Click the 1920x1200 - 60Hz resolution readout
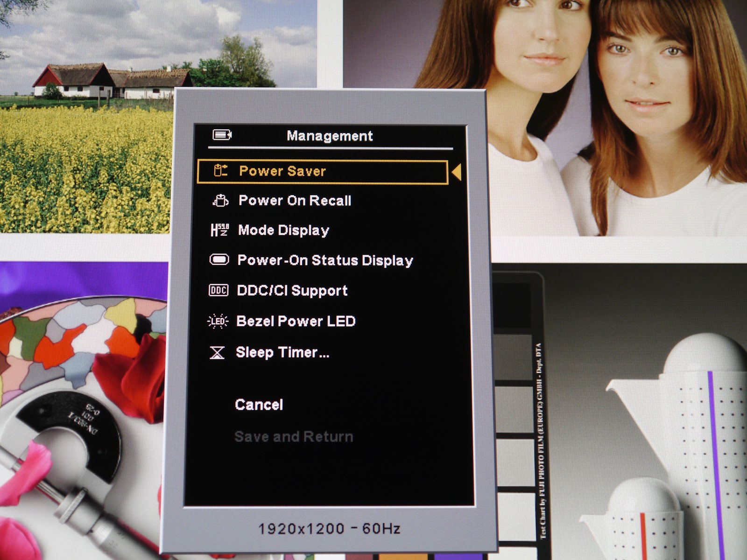The image size is (747, 560). pos(330,529)
